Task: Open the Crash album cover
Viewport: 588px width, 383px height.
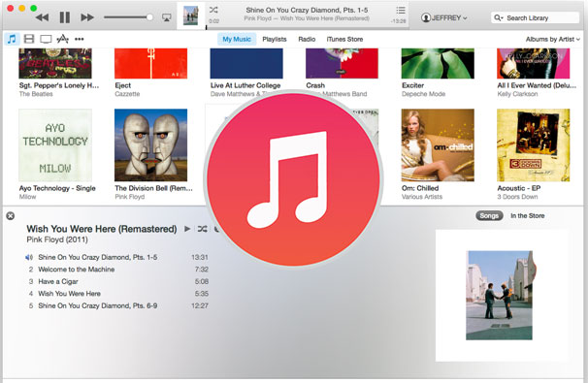Action: [342, 63]
